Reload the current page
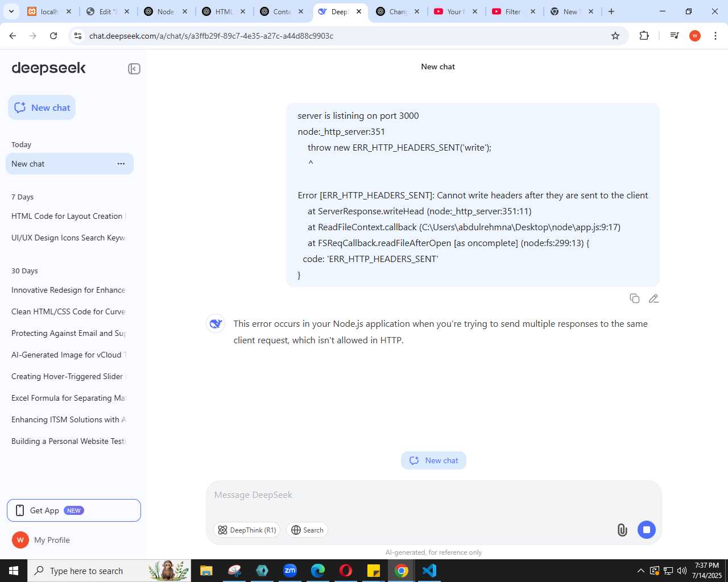728x582 pixels. (53, 36)
